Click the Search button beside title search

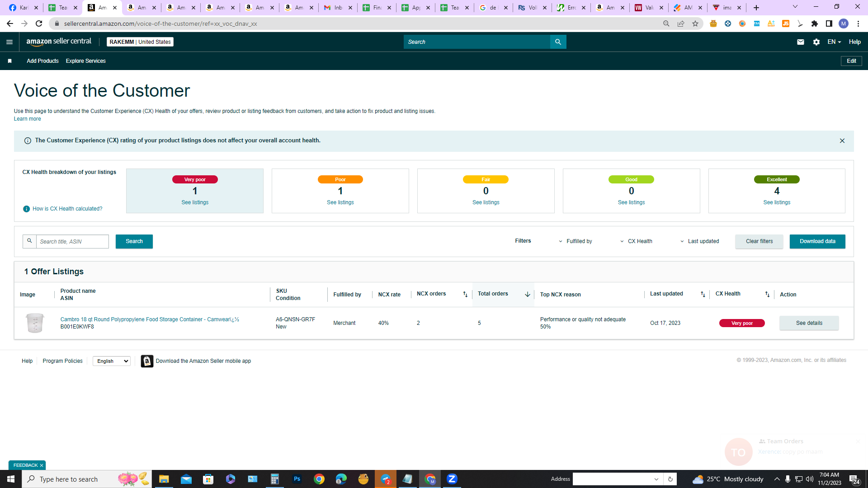coord(134,241)
